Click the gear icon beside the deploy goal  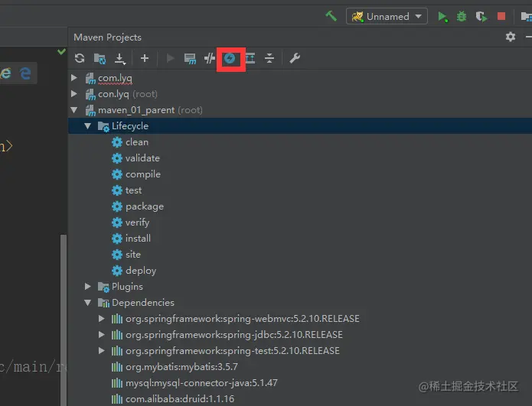[x=117, y=271]
